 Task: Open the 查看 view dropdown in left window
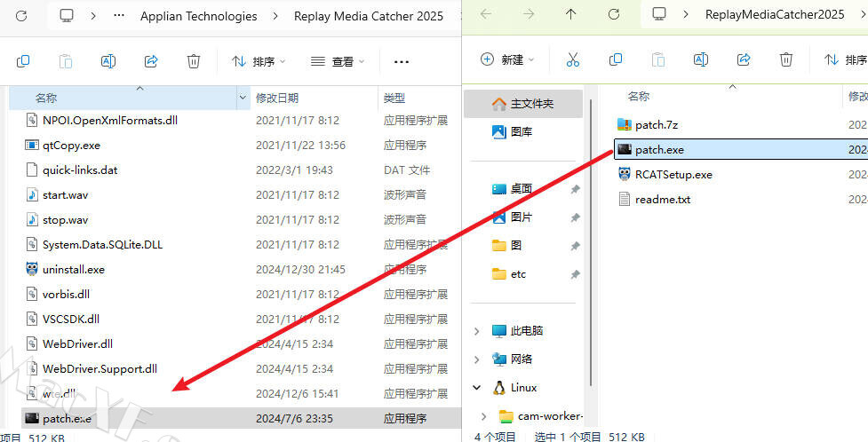338,61
